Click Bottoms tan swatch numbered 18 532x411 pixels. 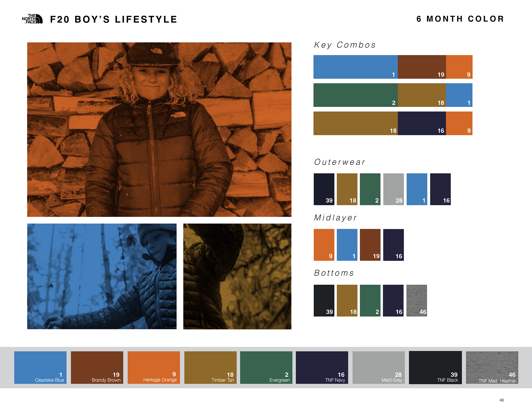click(x=347, y=300)
